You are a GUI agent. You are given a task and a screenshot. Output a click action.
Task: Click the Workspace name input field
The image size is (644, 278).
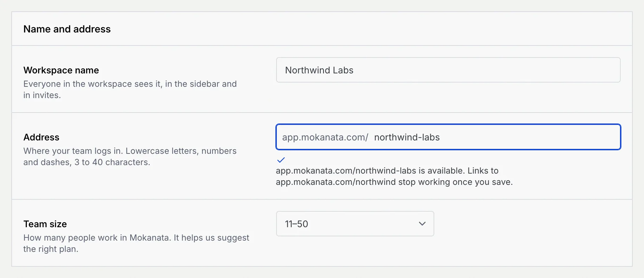[448, 70]
